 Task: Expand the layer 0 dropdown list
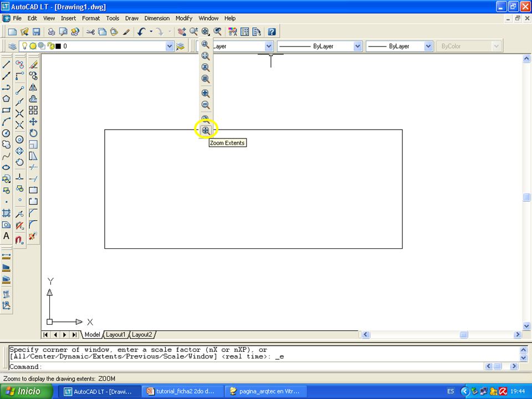coord(170,46)
